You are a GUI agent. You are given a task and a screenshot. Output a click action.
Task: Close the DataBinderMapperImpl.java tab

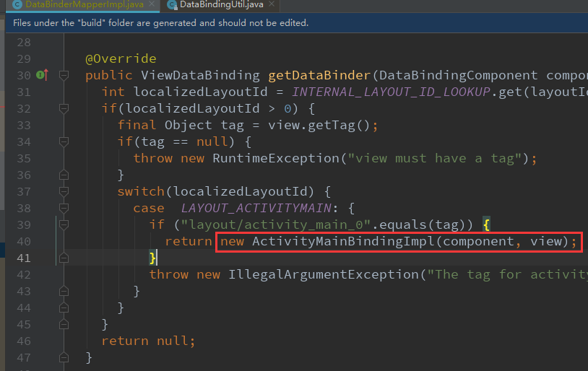[152, 4]
